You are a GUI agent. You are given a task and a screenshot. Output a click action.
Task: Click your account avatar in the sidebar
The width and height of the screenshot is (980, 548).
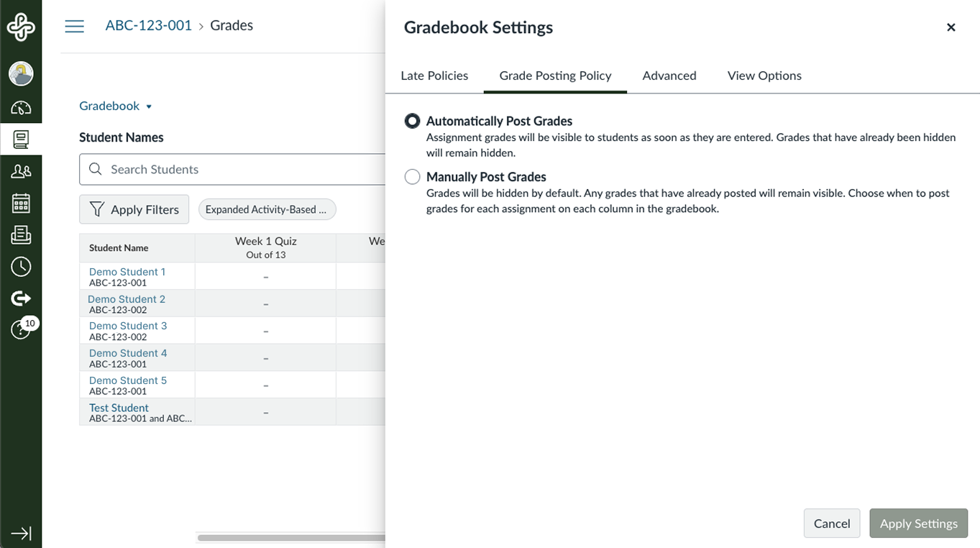click(x=21, y=73)
